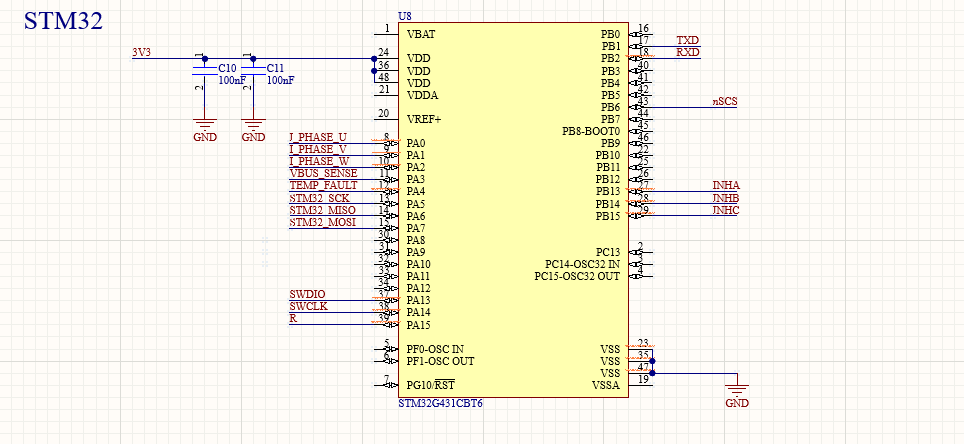Select the PB6 pin name

pyautogui.click(x=610, y=107)
